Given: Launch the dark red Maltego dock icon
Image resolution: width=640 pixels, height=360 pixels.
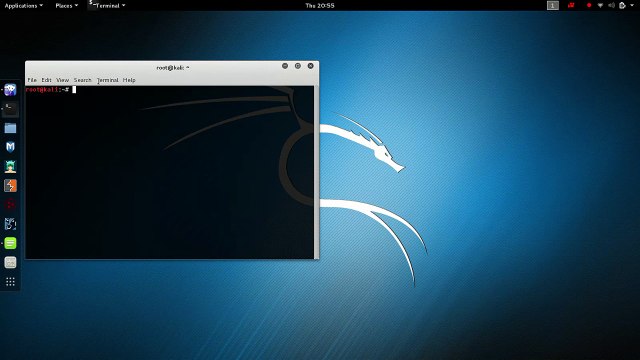Looking at the screenshot, I should (x=10, y=204).
